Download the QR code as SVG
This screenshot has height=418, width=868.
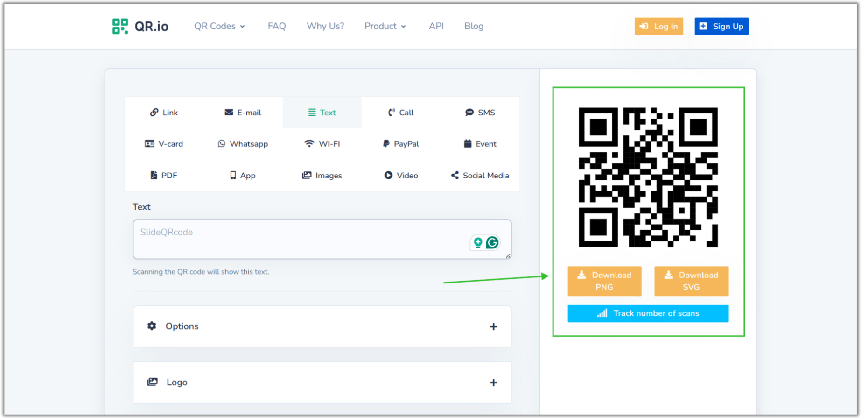click(691, 281)
